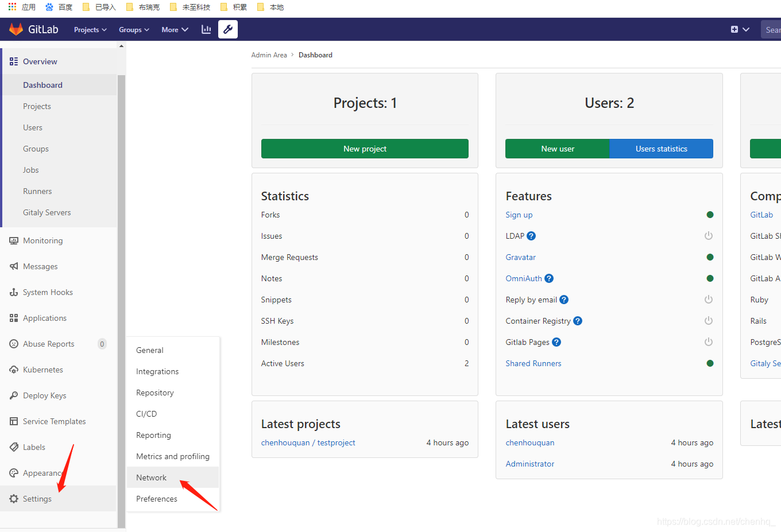Click the Applications grid icon
The height and width of the screenshot is (532, 781).
click(x=14, y=318)
